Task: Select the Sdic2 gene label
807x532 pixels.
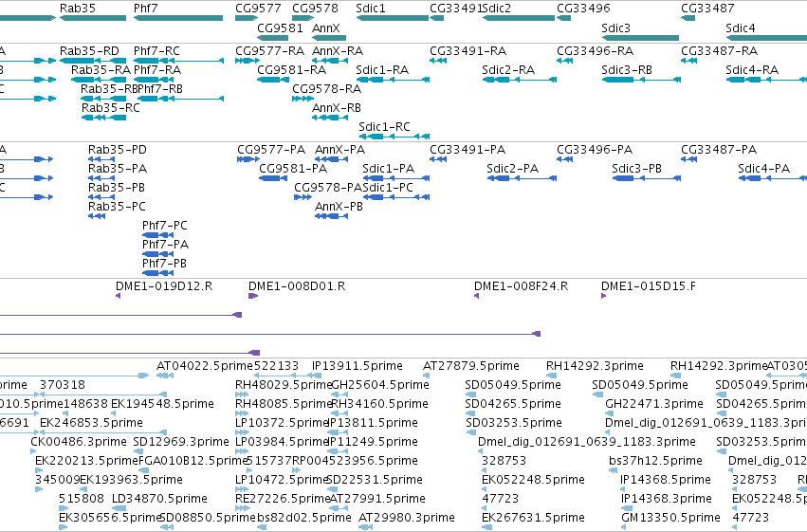Action: click(497, 9)
